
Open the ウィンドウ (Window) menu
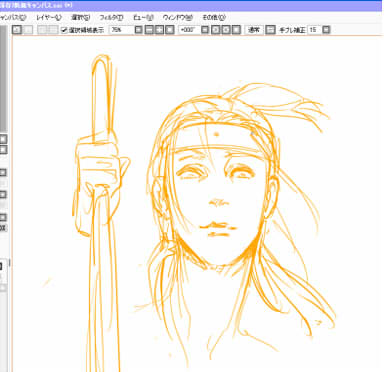pyautogui.click(x=178, y=17)
